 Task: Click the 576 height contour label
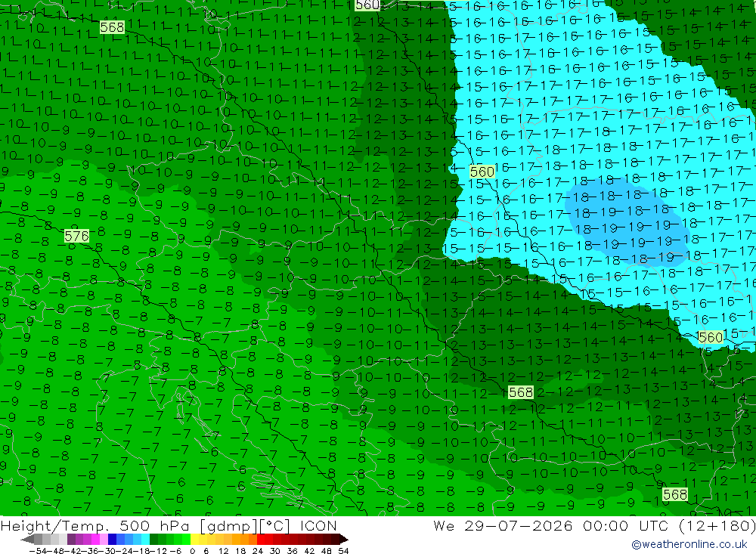coord(76,237)
